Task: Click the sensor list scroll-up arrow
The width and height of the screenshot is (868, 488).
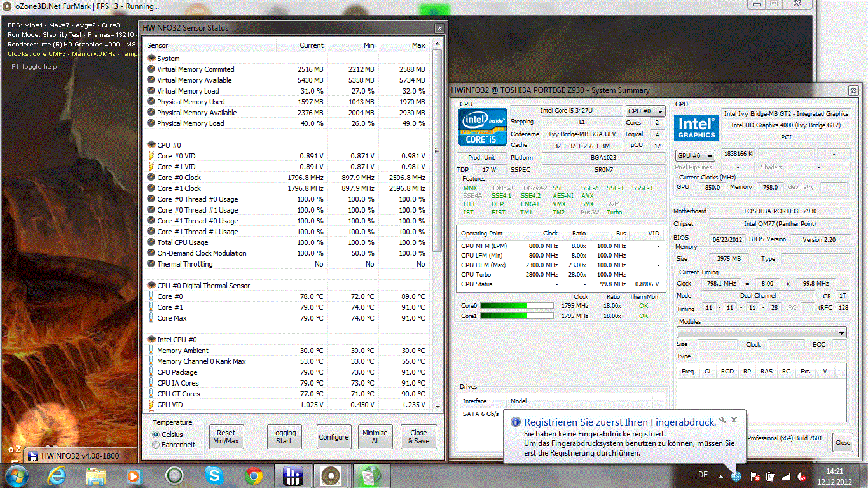Action: (437, 45)
